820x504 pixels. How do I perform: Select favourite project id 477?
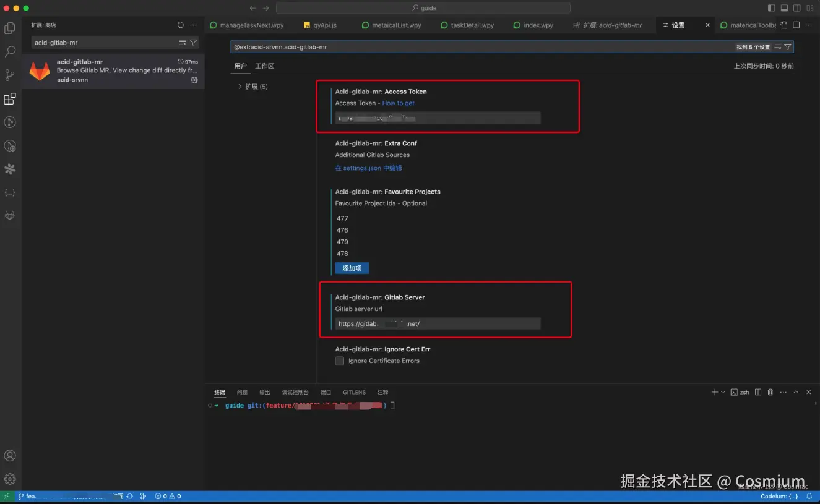pyautogui.click(x=343, y=218)
